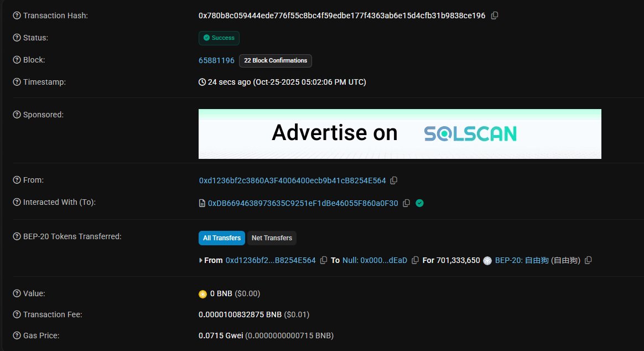Open the Null: 0x000...dEaD address link

[375, 260]
